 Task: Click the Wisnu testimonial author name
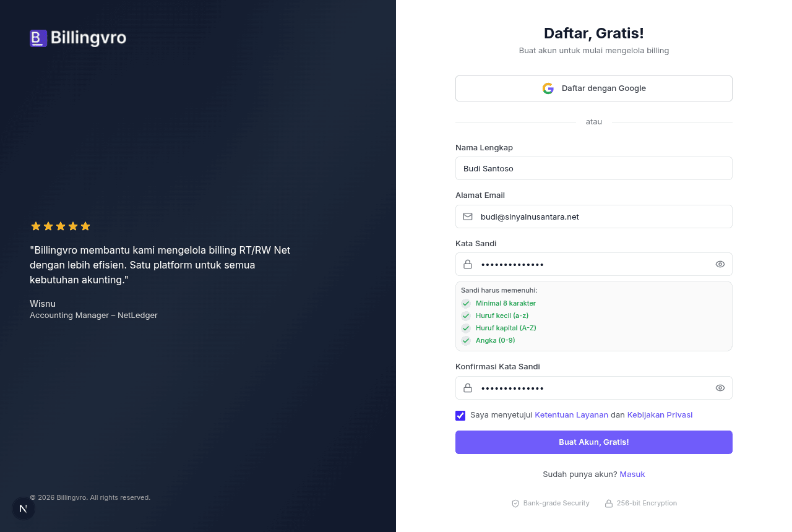point(43,304)
